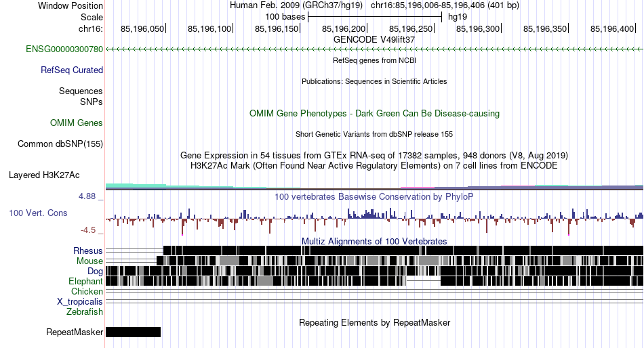Click the hg19 label beside scale bar

pyautogui.click(x=458, y=17)
